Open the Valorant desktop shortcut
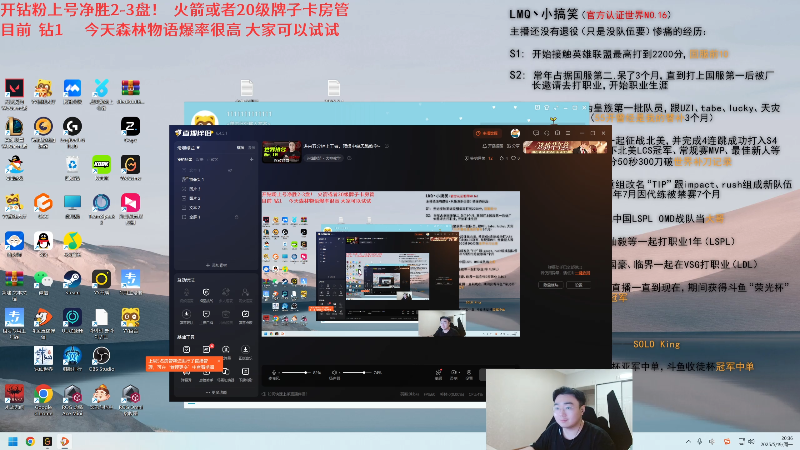 [14, 89]
